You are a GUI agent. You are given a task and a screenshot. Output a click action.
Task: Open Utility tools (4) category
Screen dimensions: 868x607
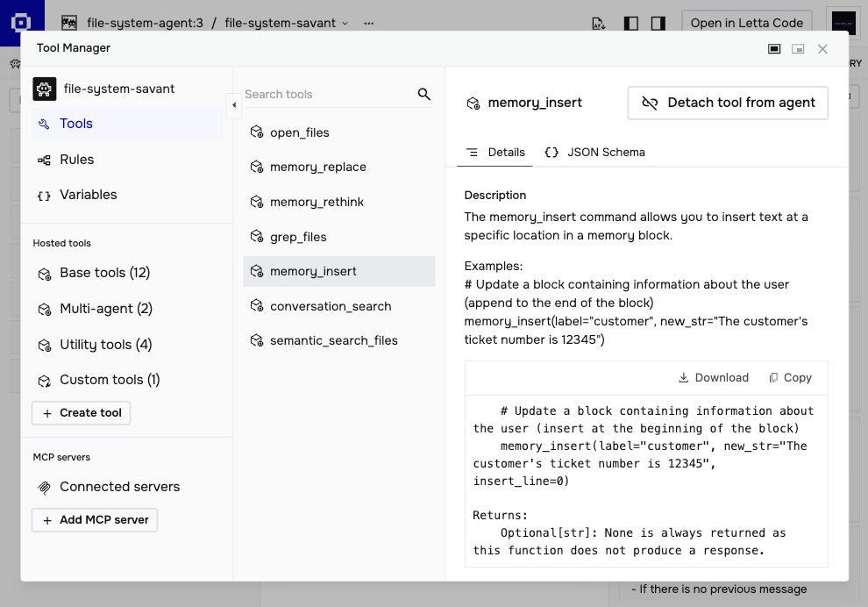pyautogui.click(x=127, y=345)
